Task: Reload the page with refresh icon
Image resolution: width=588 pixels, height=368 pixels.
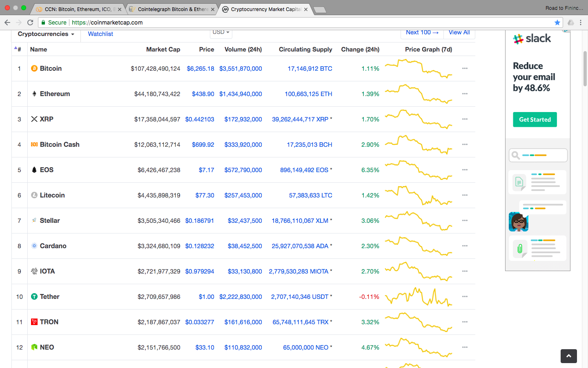Action: tap(30, 22)
